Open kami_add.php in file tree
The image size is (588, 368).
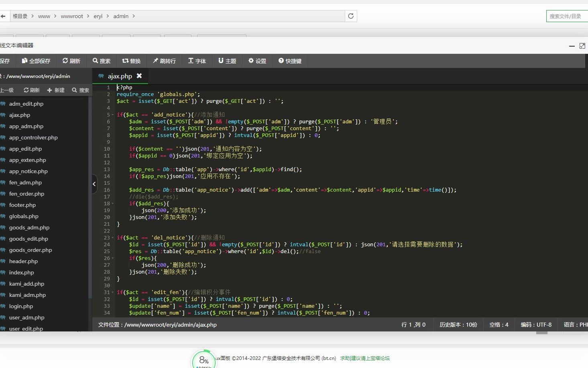point(26,284)
